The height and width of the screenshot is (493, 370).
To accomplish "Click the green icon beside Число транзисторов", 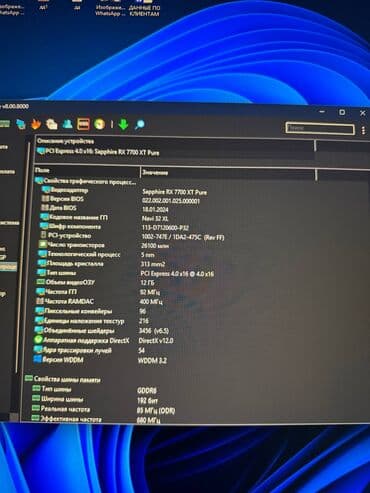I will (43, 245).
